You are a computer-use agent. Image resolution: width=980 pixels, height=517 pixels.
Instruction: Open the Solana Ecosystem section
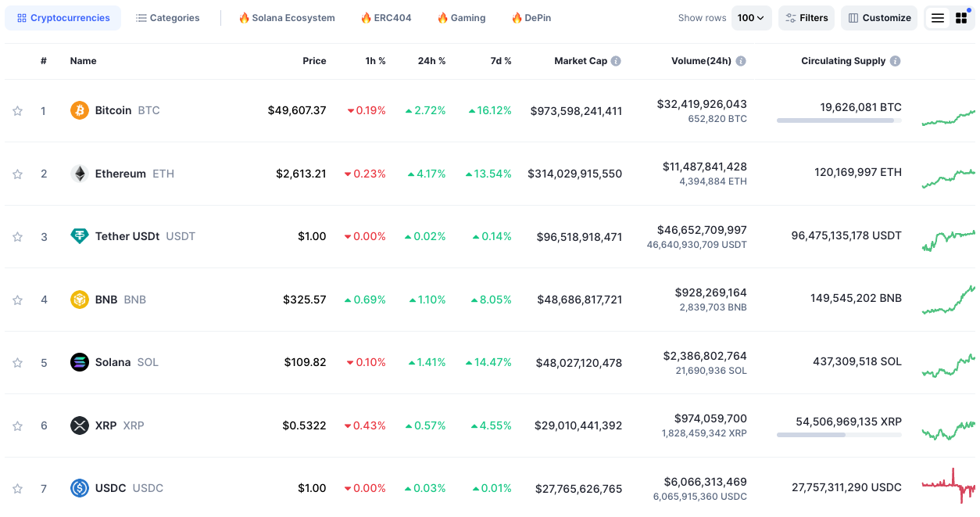[286, 16]
